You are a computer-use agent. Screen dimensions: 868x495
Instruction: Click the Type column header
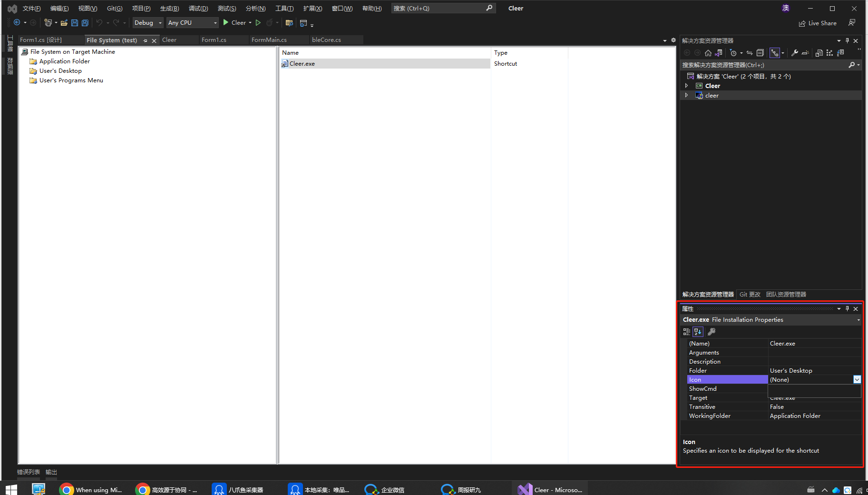coord(529,53)
